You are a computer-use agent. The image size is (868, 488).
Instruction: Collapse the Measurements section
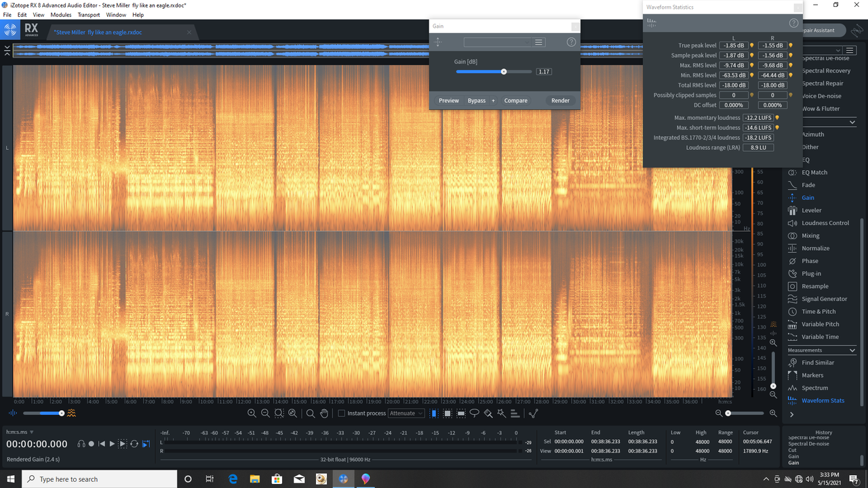pyautogui.click(x=852, y=350)
